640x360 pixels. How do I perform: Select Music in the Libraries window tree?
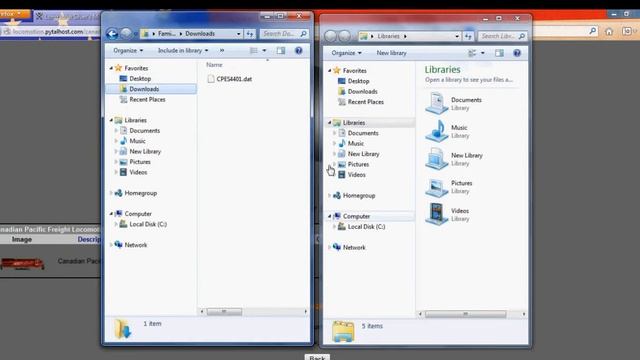pyautogui.click(x=356, y=143)
